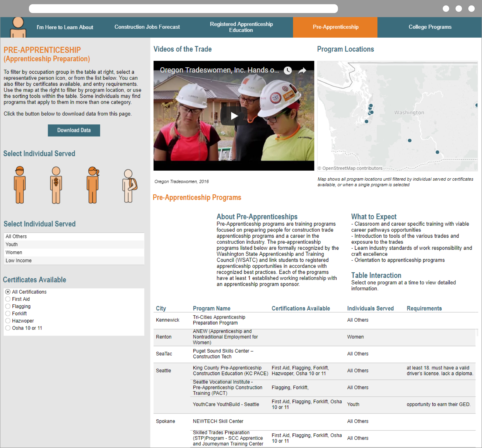Select the NEWTECH Skill Center program
The height and width of the screenshot is (448, 482).
pos(218,421)
